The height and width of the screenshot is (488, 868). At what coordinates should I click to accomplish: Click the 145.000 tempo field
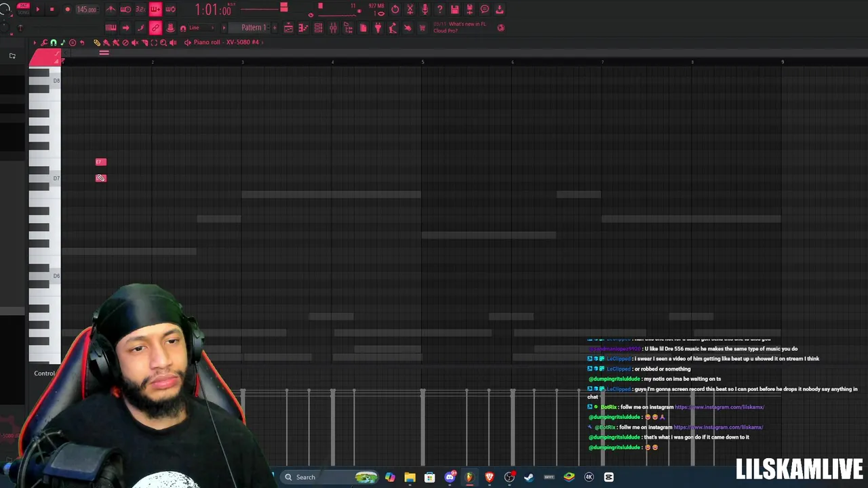pyautogui.click(x=86, y=9)
